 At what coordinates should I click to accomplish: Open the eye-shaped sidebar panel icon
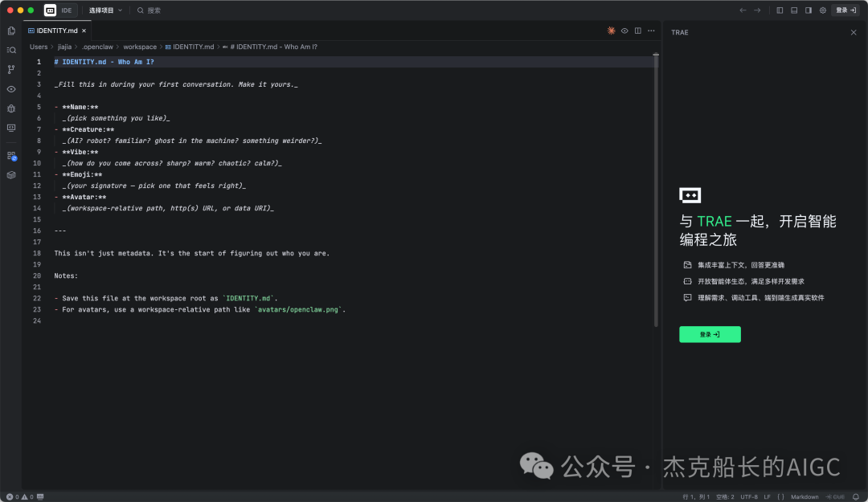point(11,89)
